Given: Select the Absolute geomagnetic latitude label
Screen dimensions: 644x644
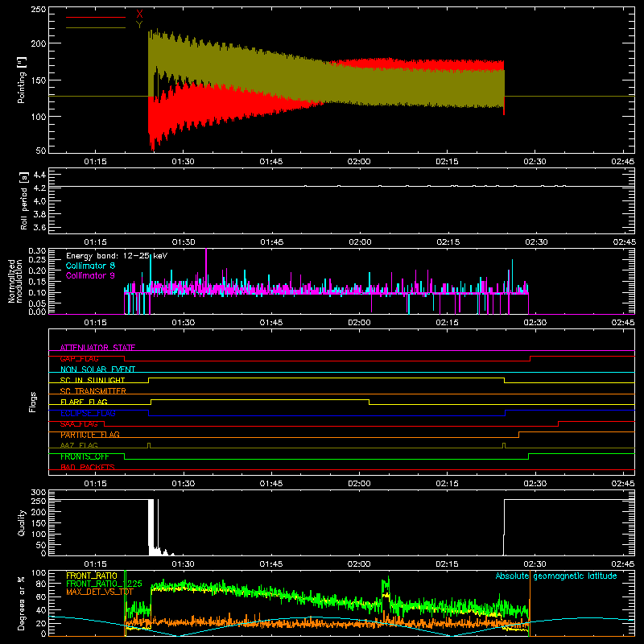Looking at the screenshot, I should [x=556, y=576].
